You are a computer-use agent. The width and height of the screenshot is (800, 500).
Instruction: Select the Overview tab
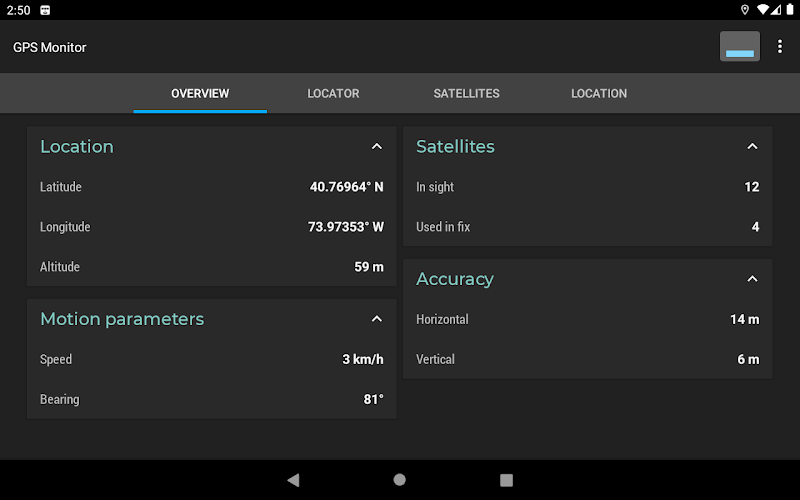(200, 93)
